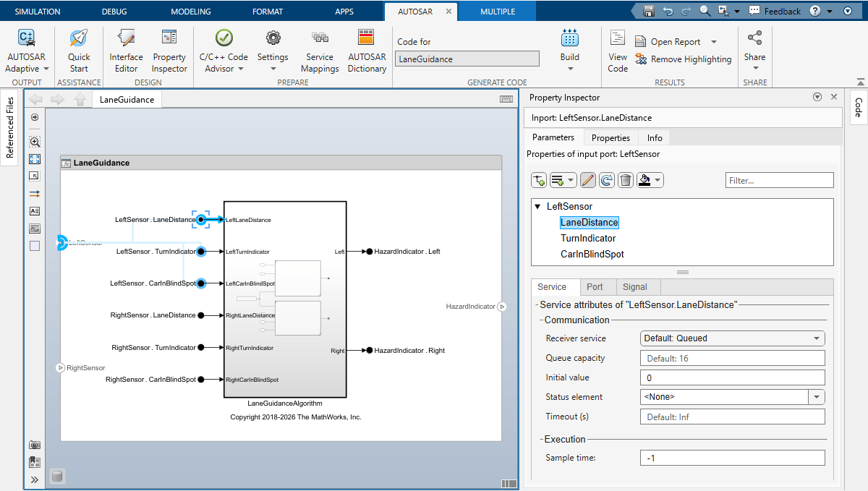Click the Filter search field
Image resolution: width=868 pixels, height=491 pixels.
click(x=780, y=180)
